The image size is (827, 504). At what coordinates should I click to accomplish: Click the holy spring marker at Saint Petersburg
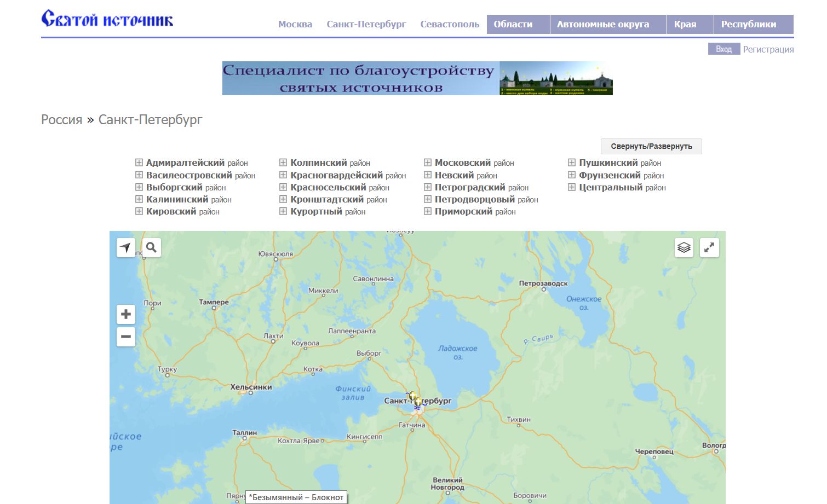click(418, 402)
